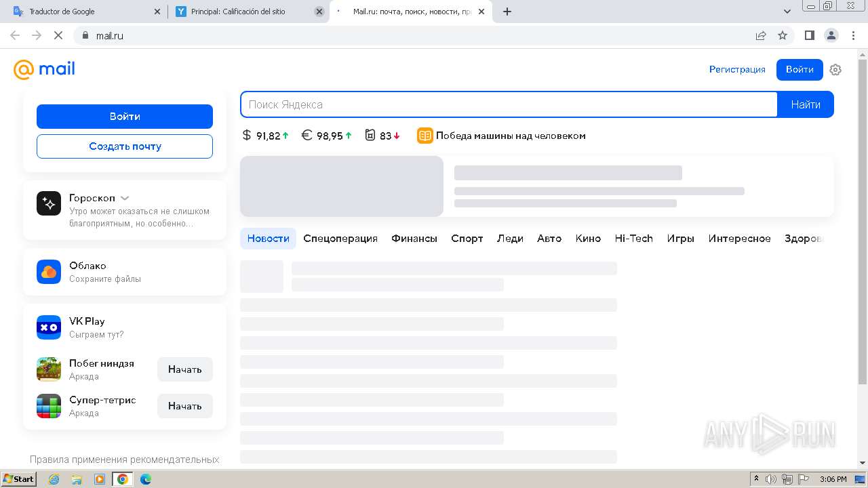View site lock information icon
This screenshot has width=868, height=488.
coord(85,35)
